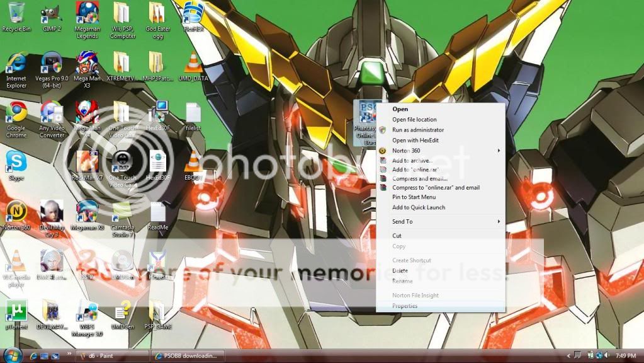
Task: Show hidden system tray icons arrow
Action: [x=568, y=356]
